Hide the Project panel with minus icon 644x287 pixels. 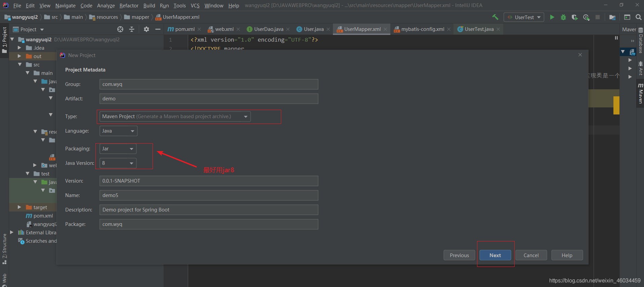click(158, 29)
